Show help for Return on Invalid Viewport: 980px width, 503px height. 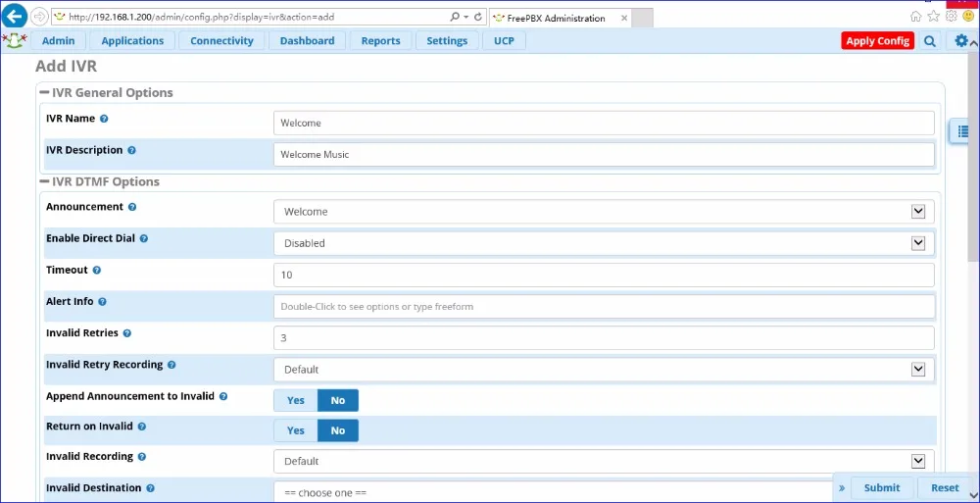(x=142, y=427)
